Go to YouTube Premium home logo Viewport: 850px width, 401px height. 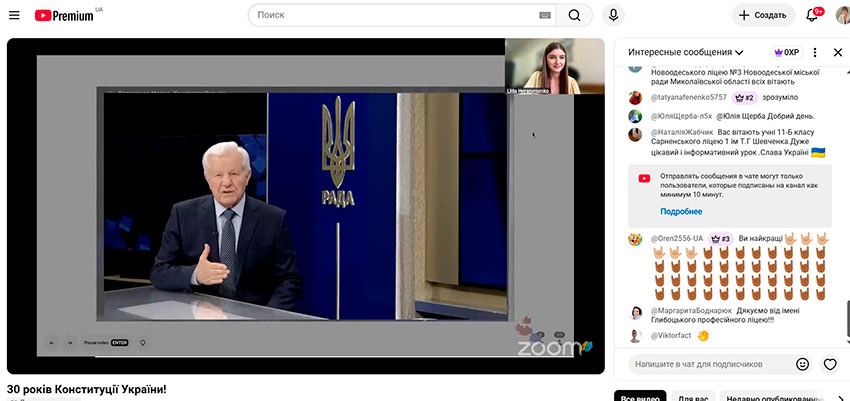[64, 16]
